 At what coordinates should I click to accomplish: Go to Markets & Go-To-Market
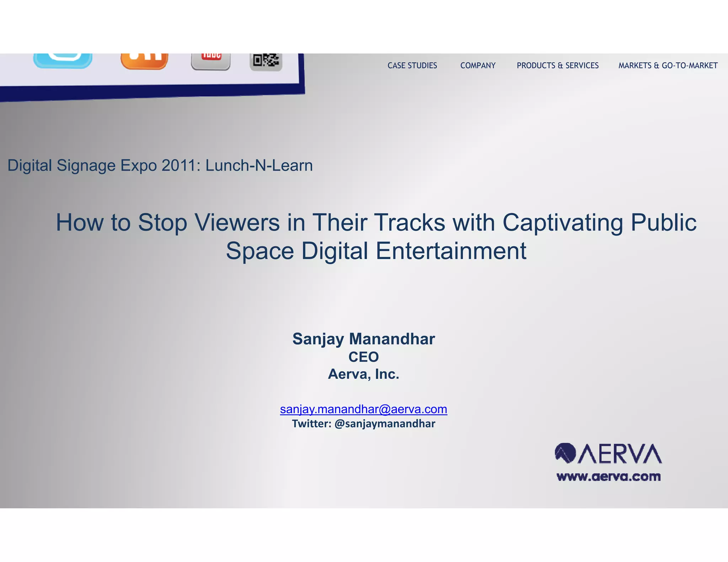(668, 66)
